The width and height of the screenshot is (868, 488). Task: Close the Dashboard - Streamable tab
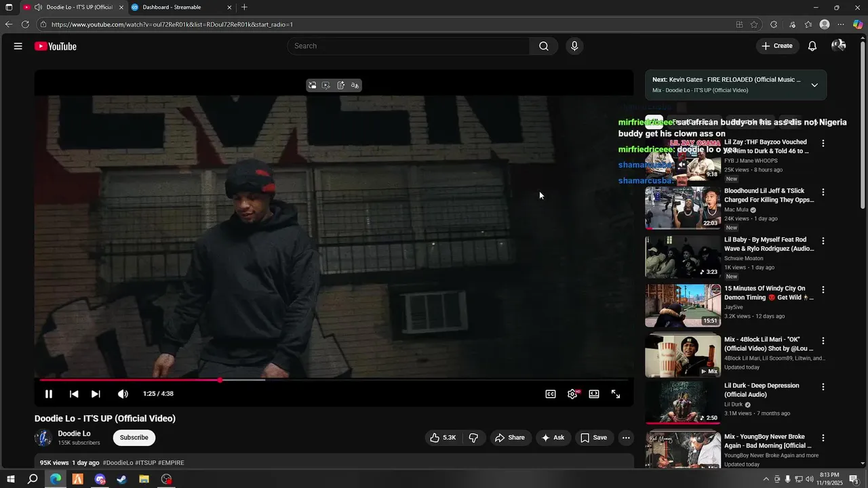click(229, 7)
